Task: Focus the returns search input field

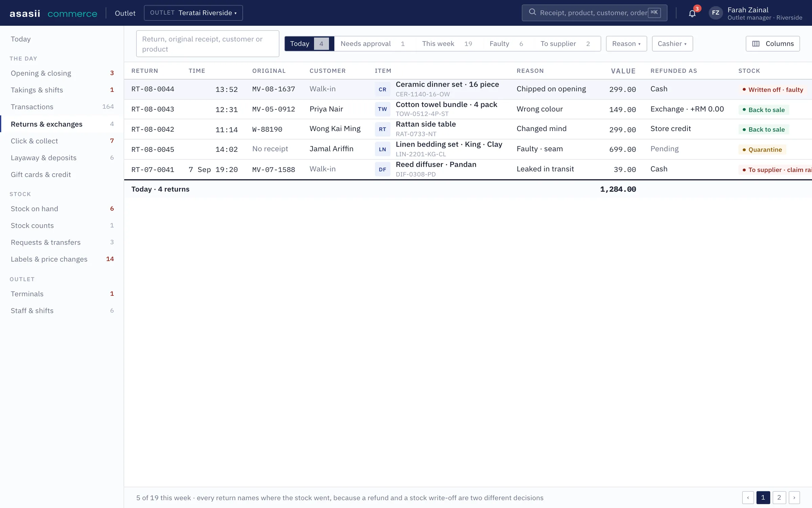Action: (x=207, y=44)
